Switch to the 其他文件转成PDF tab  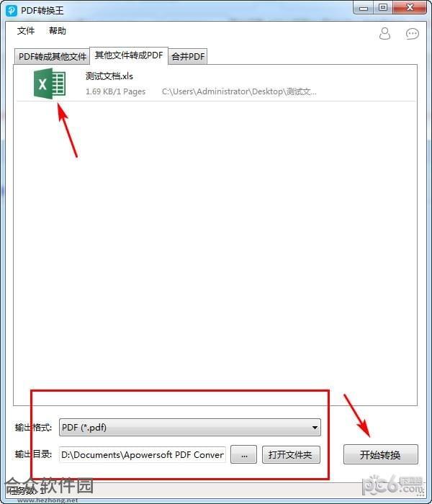(x=129, y=55)
